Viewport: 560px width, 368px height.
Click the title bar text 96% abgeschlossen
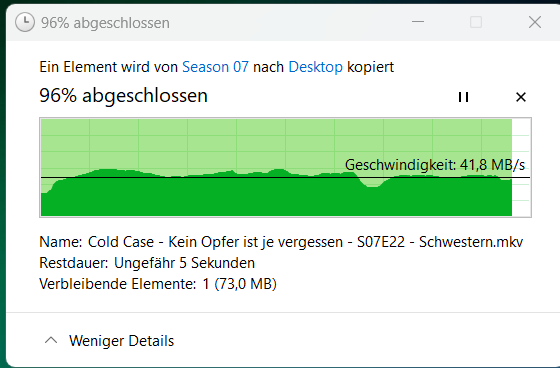click(x=105, y=23)
